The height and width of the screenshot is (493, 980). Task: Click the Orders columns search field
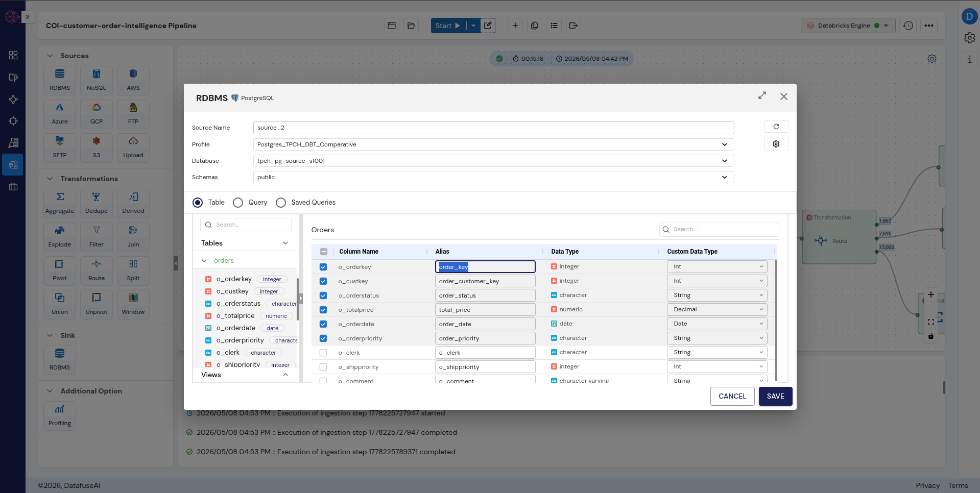click(x=719, y=229)
